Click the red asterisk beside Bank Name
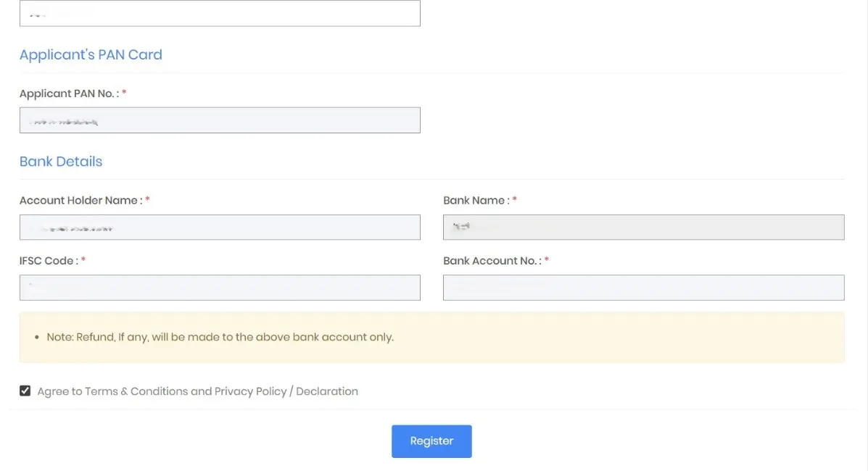This screenshot has height=471, width=868. (x=513, y=200)
